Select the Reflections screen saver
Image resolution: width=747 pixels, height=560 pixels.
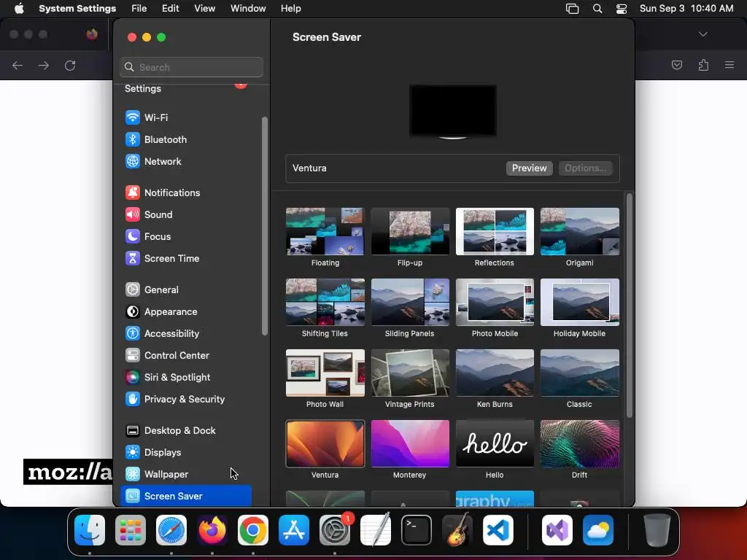(x=495, y=231)
